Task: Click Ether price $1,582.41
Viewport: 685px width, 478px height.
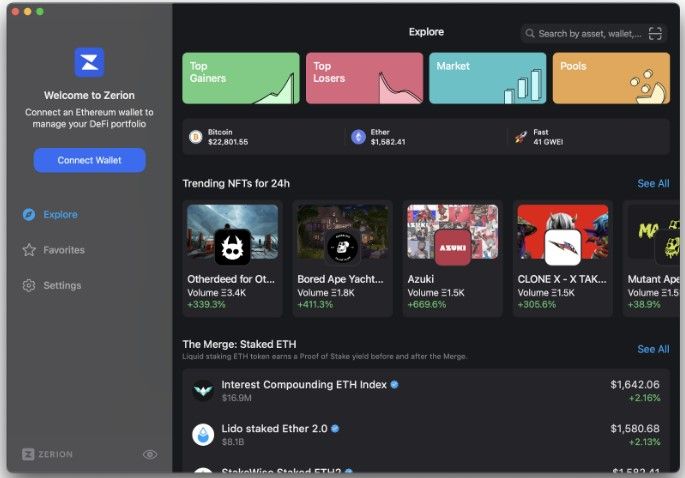Action: point(388,142)
